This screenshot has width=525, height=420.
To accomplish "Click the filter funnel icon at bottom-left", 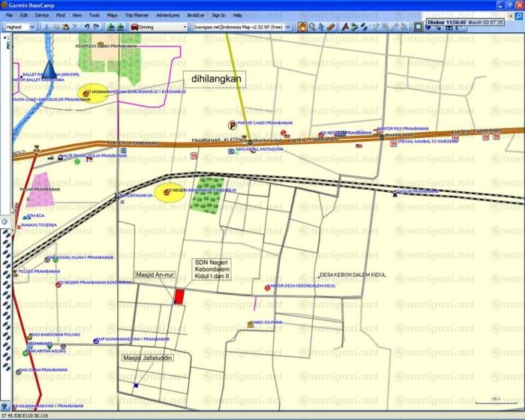I will point(5,405).
